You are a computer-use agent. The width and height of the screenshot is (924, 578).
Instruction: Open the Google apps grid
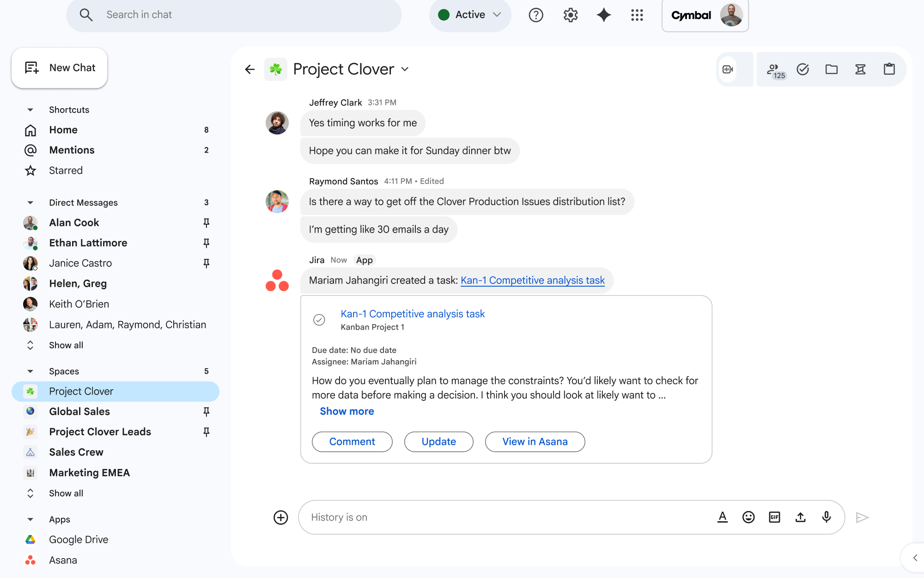coord(637,15)
